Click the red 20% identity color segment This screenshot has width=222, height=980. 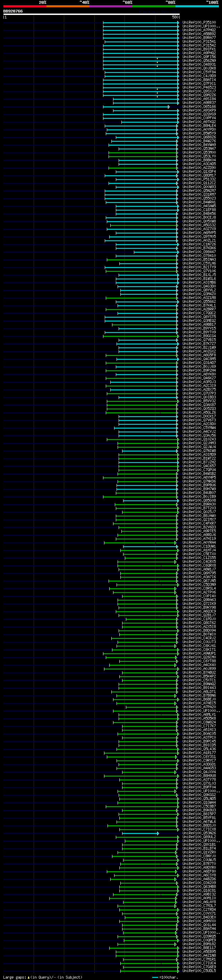25,6
